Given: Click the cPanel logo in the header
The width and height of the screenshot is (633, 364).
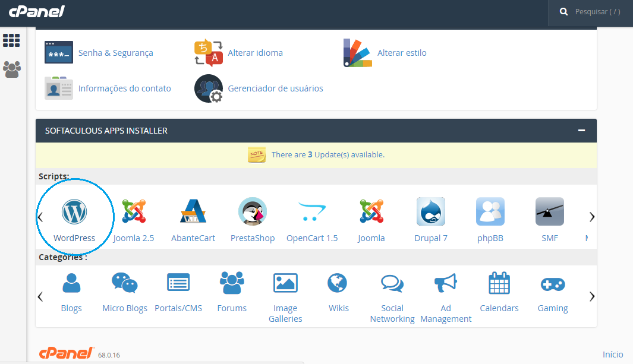Looking at the screenshot, I should coord(37,12).
